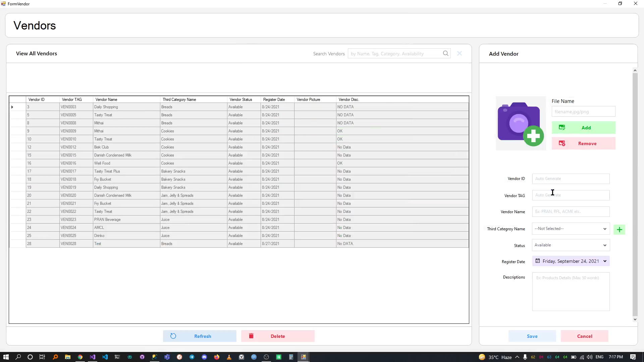Click the Register Date column header
This screenshot has width=644, height=362.
[274, 100]
